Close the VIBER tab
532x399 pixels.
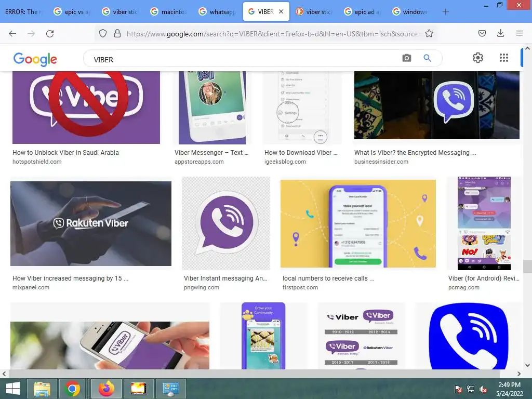[281, 11]
